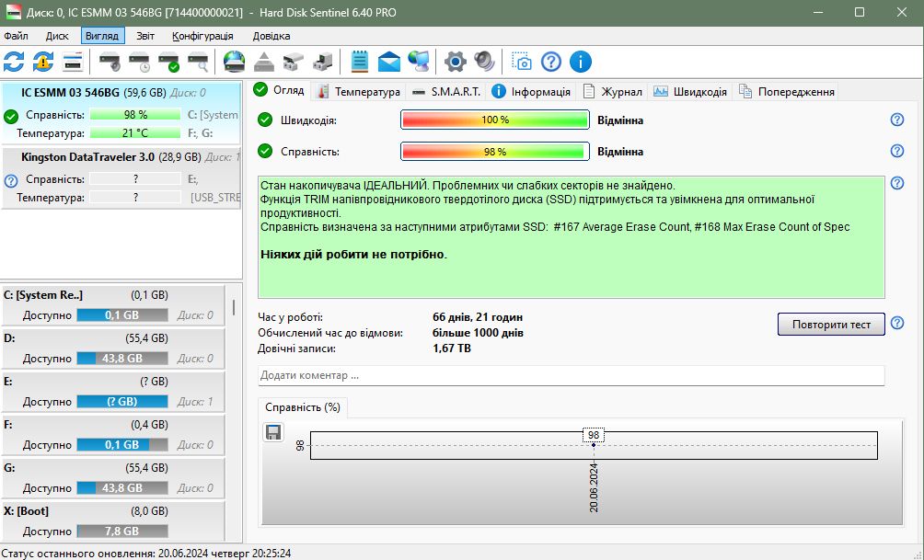Click the disk with magnifier toolbar icon

pos(198,62)
